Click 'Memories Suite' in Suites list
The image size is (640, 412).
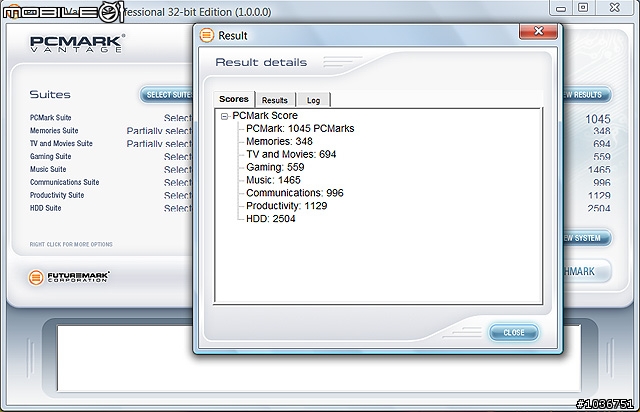point(54,131)
